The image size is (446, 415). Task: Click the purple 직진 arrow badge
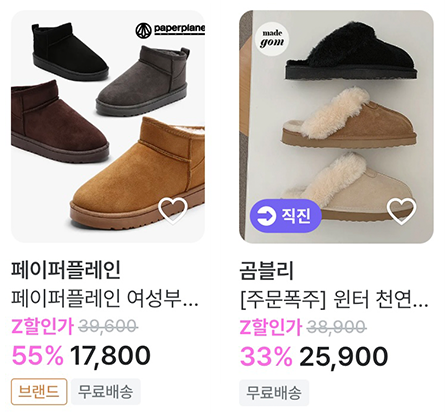pyautogui.click(x=286, y=216)
